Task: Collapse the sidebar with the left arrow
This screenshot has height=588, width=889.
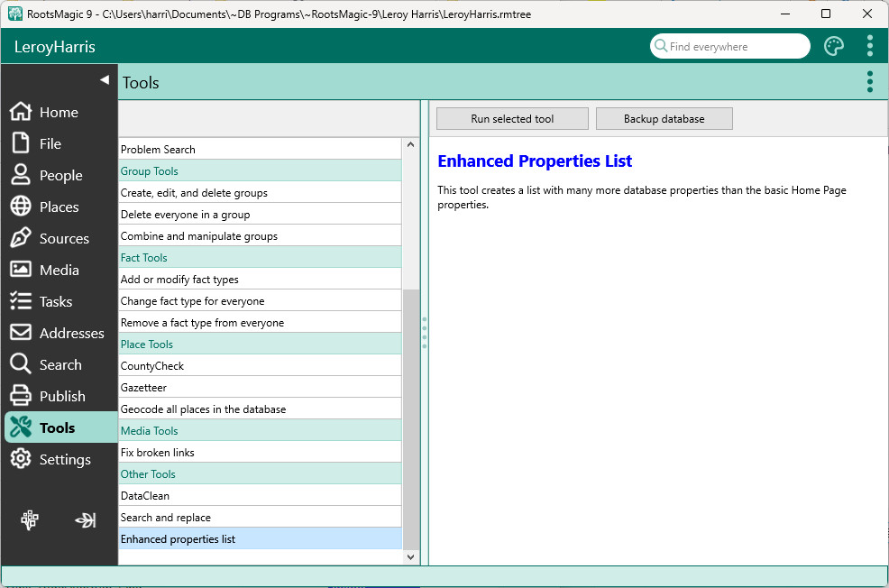Action: click(105, 80)
